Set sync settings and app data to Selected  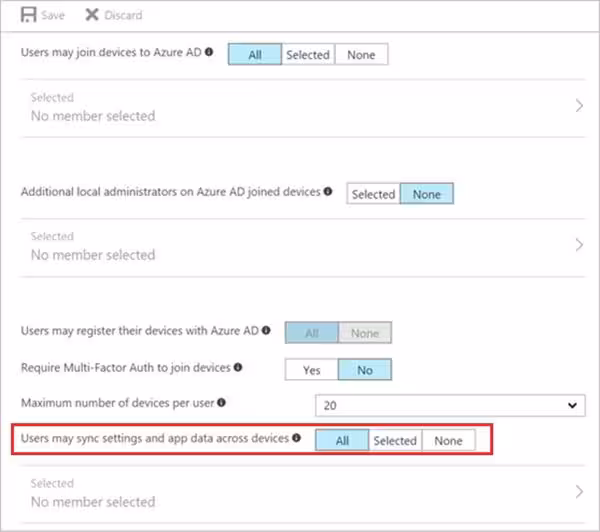[x=395, y=440]
